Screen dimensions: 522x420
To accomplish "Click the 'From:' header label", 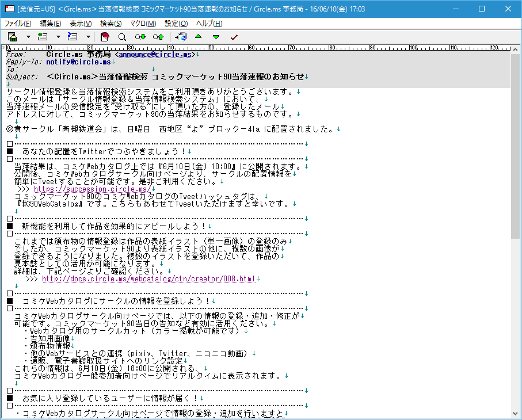I will click(16, 55).
